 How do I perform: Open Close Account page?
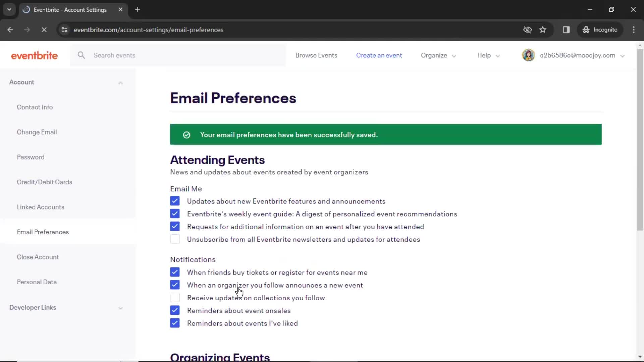[38, 257]
